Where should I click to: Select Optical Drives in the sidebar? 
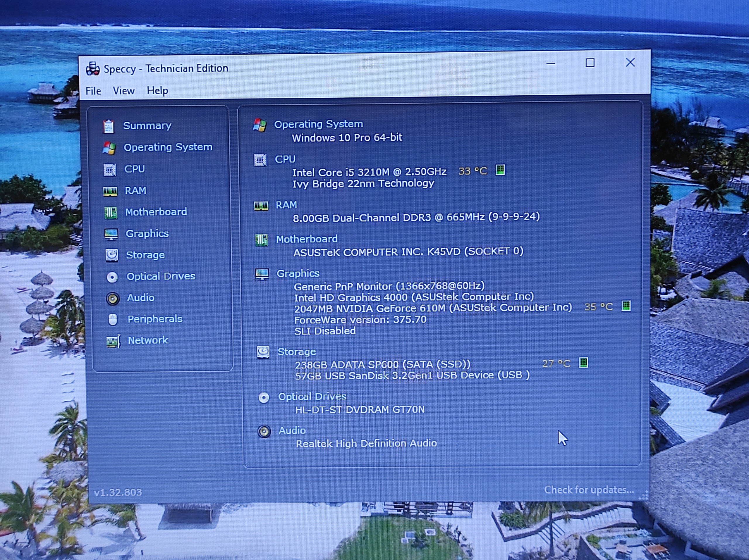(161, 276)
